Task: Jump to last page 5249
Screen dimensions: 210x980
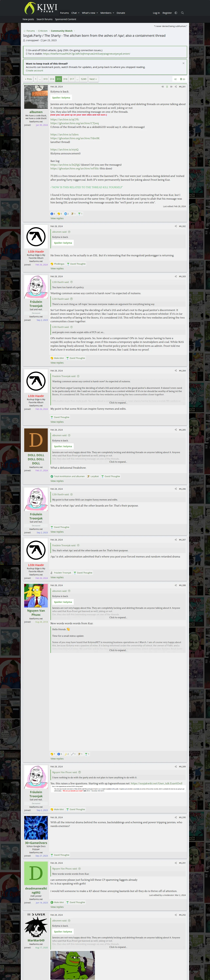Action: [x=83, y=79]
